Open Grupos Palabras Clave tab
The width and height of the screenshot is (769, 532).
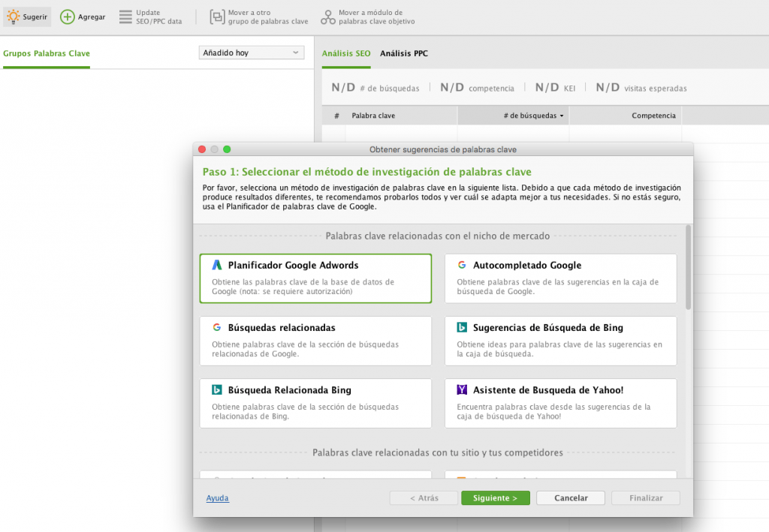46,53
